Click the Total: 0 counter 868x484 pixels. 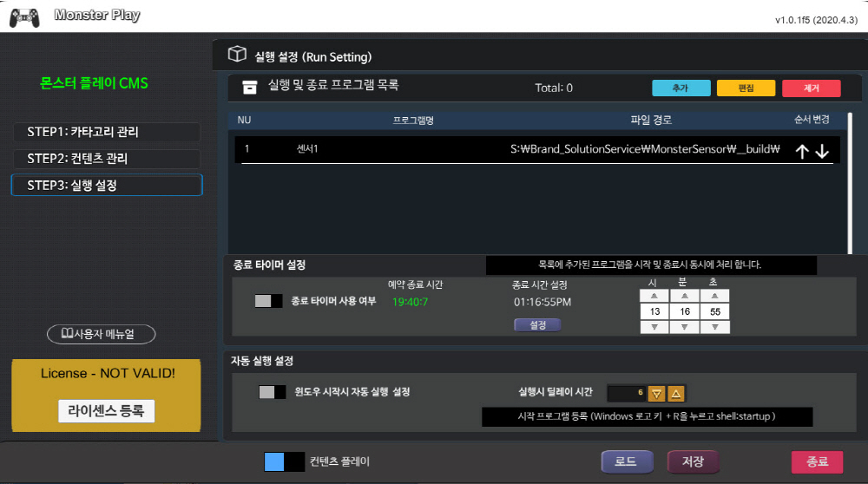[x=554, y=88]
